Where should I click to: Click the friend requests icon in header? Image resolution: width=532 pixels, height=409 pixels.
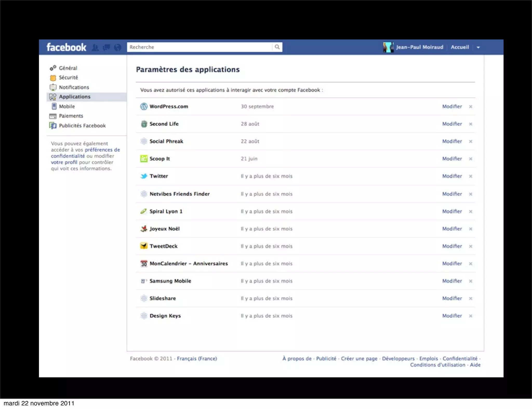(95, 47)
